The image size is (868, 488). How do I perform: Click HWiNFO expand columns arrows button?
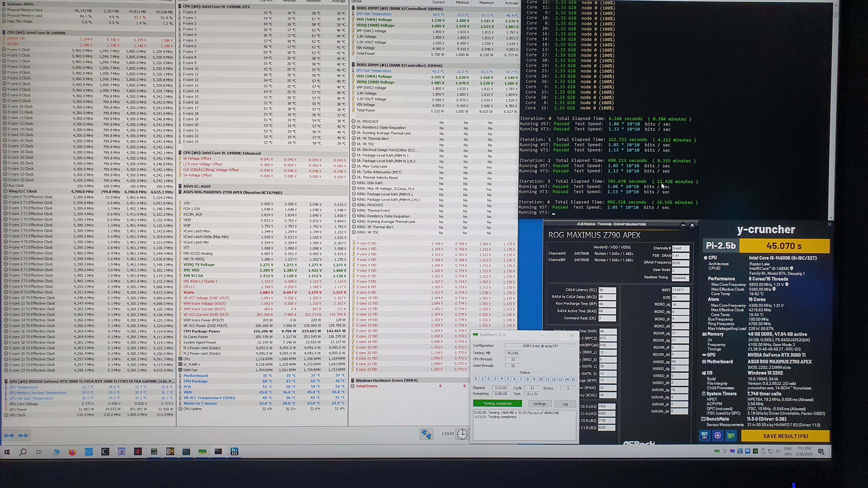click(x=8, y=435)
